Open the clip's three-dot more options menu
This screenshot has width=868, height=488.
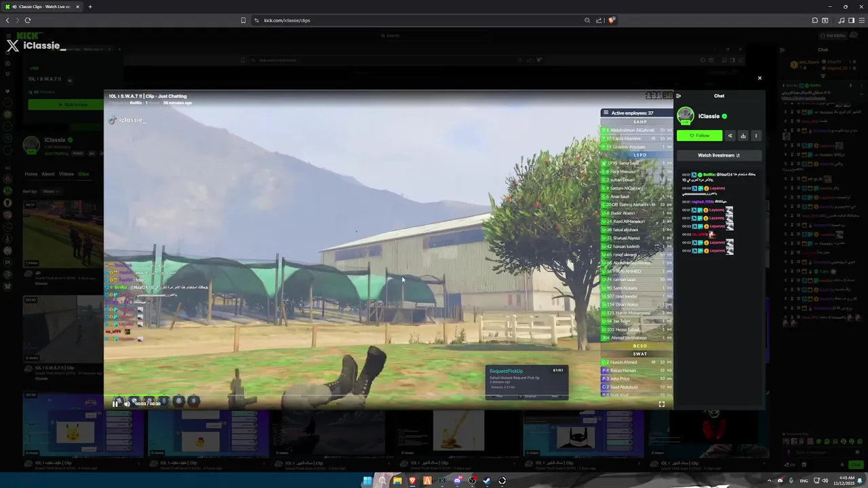756,136
